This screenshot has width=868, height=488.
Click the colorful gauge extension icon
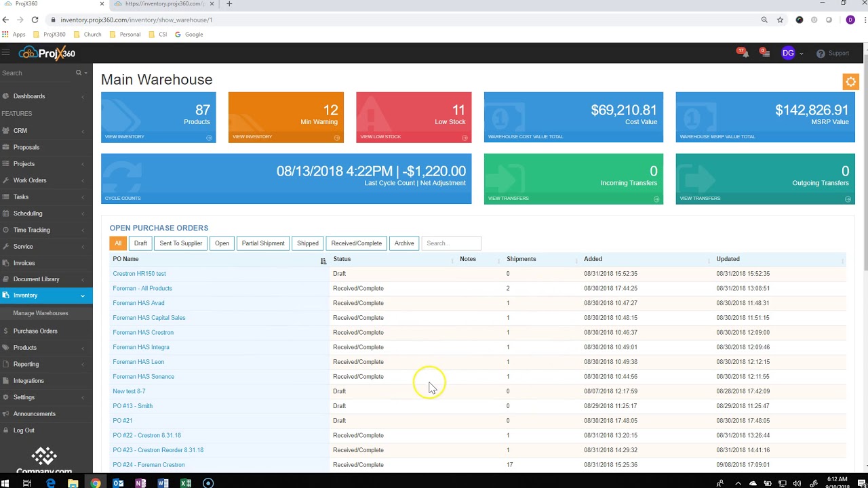coord(800,20)
